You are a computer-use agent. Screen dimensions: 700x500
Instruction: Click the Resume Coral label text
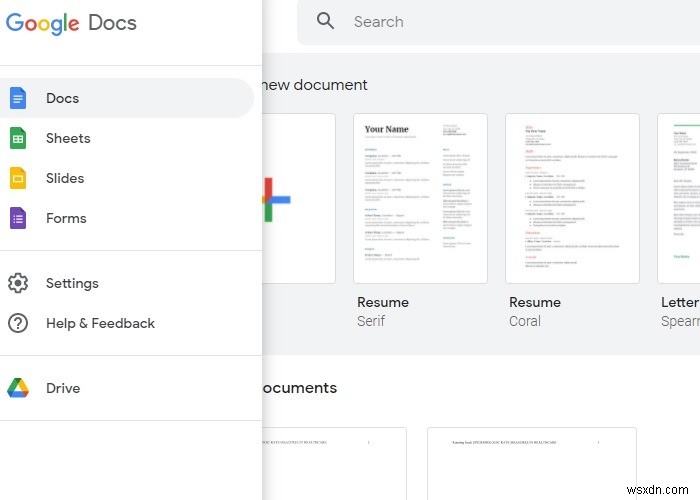[x=535, y=311]
